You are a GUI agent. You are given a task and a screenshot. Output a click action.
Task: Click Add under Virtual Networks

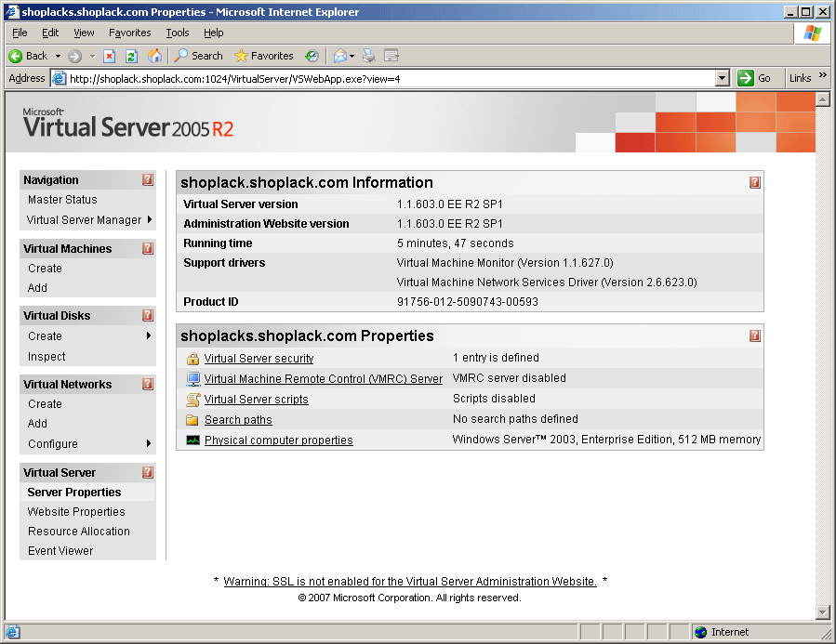(x=37, y=424)
